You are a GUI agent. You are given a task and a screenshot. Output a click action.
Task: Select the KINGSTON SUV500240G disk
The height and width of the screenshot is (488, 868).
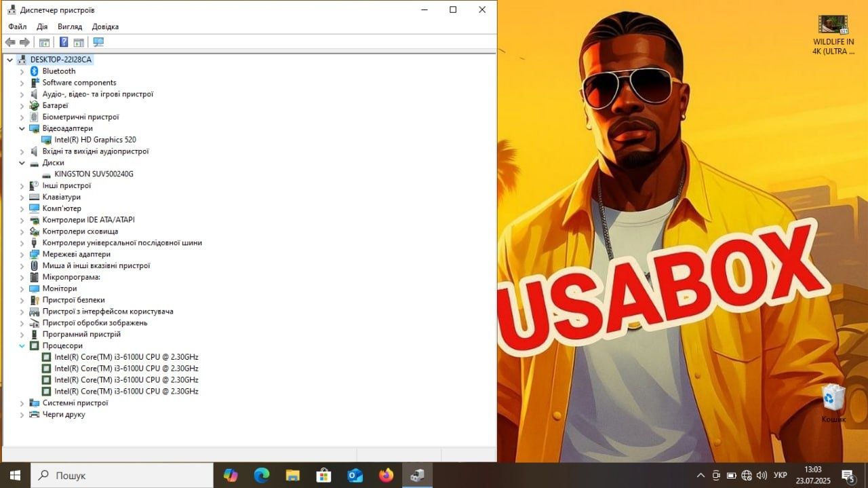(94, 174)
